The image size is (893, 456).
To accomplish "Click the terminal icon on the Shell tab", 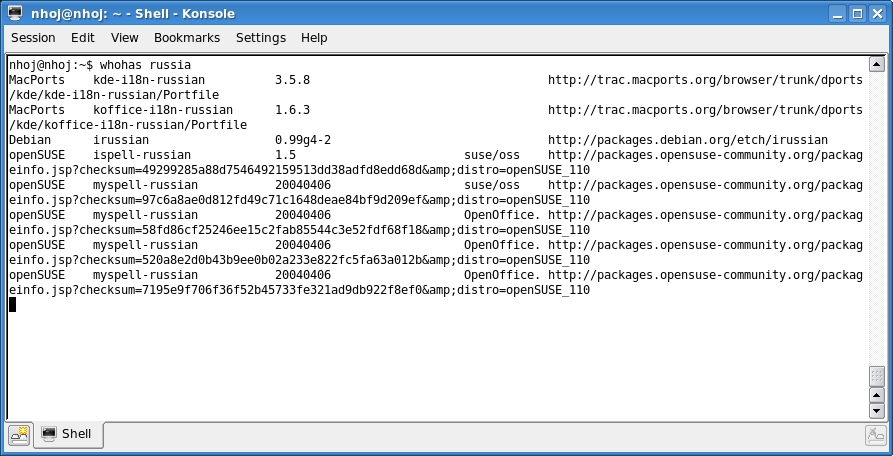I will click(x=49, y=434).
